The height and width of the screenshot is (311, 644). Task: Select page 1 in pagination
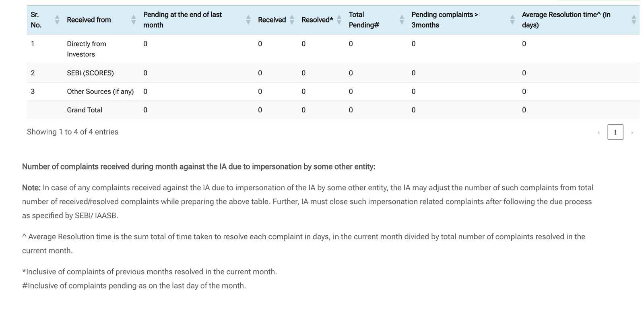(615, 132)
